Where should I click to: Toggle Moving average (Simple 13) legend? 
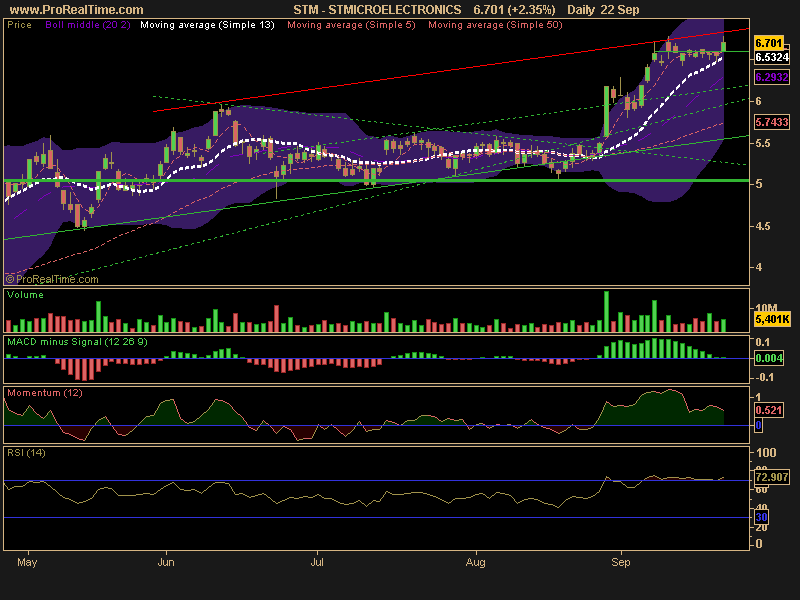click(208, 23)
